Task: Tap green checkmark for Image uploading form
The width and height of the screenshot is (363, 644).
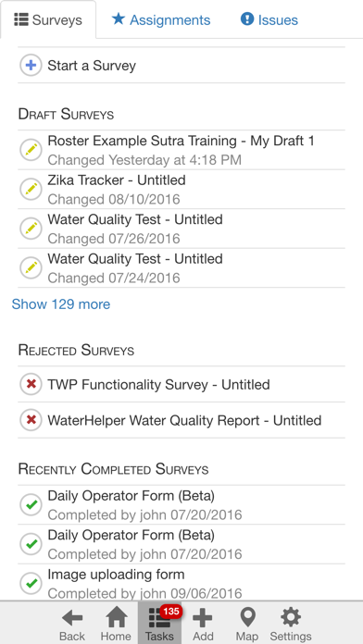Action: (31, 583)
